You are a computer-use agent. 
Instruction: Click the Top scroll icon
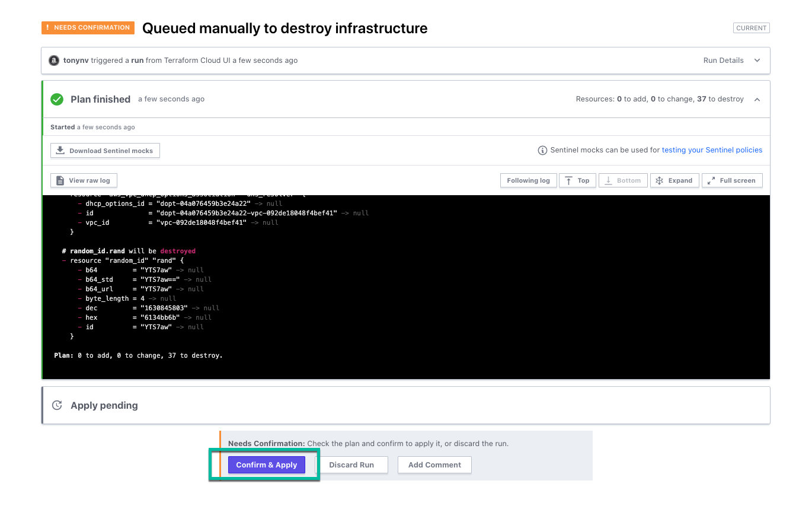569,180
